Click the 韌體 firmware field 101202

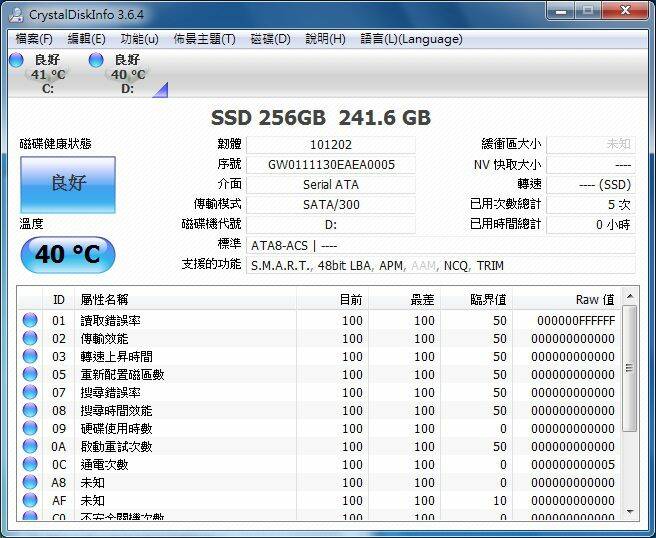click(331, 145)
